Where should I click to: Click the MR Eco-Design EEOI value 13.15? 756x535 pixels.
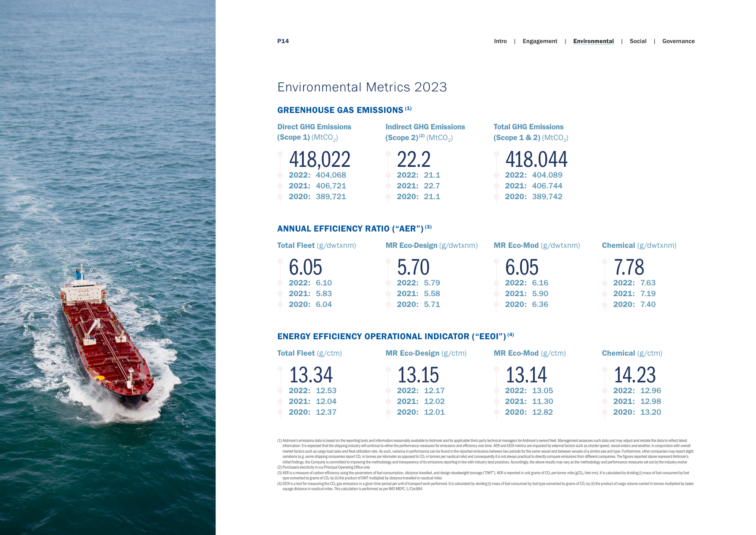coord(418,375)
